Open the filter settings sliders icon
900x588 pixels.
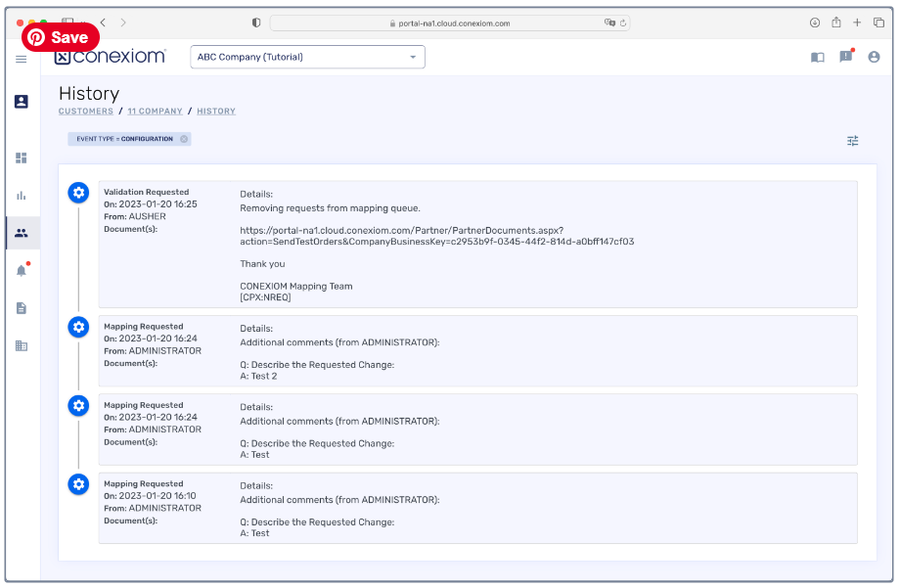pos(852,141)
